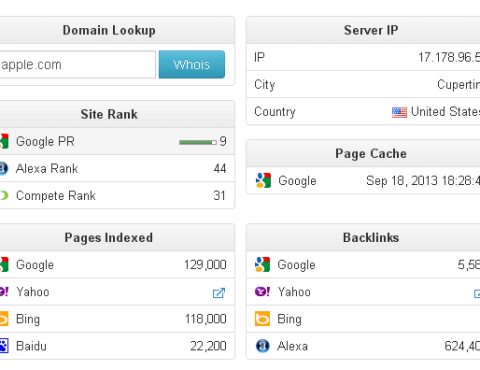Click the Google icon in Pages Indexed
The image size is (480, 370).
tap(4, 265)
